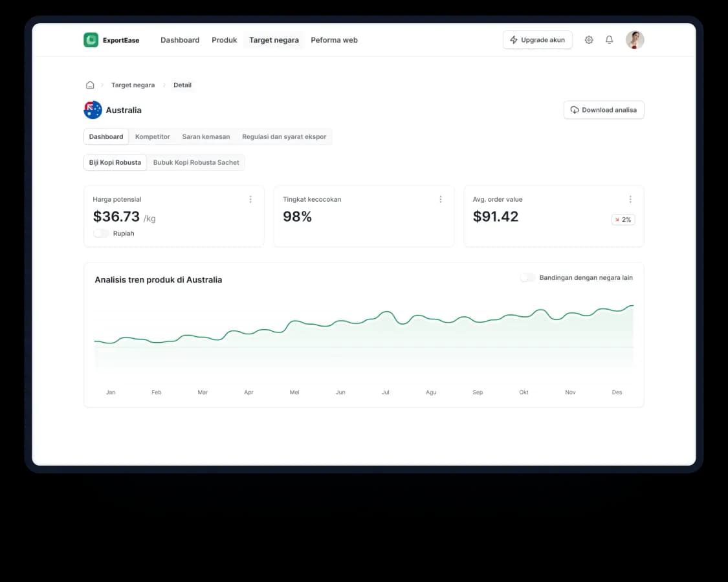
Task: Click the Okt label on chart axis
Action: (x=524, y=392)
